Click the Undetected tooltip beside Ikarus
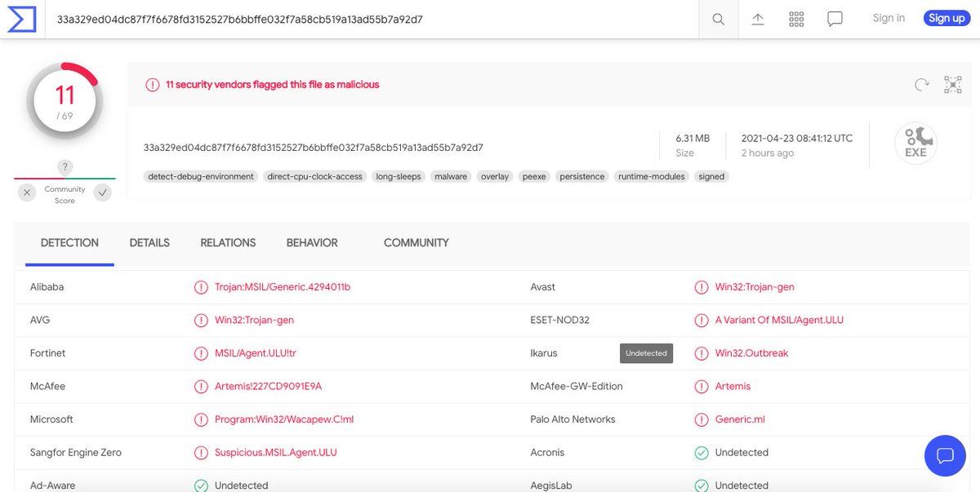The width and height of the screenshot is (980, 492). point(646,353)
